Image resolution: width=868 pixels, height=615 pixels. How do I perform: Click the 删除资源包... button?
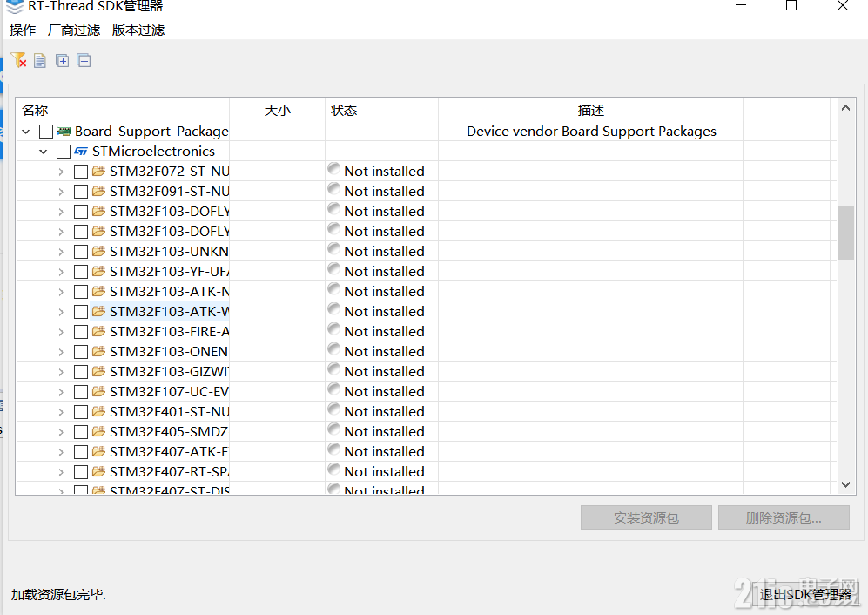click(784, 517)
